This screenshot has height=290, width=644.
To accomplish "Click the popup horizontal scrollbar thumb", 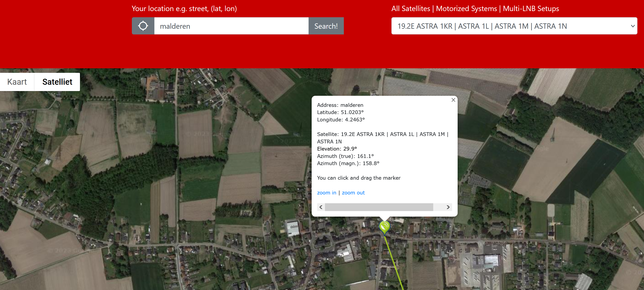I will click(x=379, y=207).
